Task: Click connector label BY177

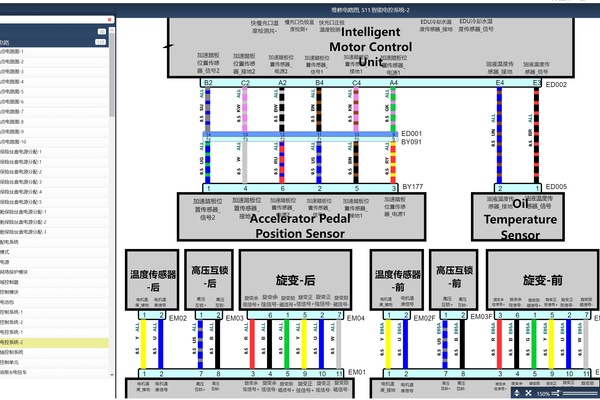Action: click(x=413, y=186)
